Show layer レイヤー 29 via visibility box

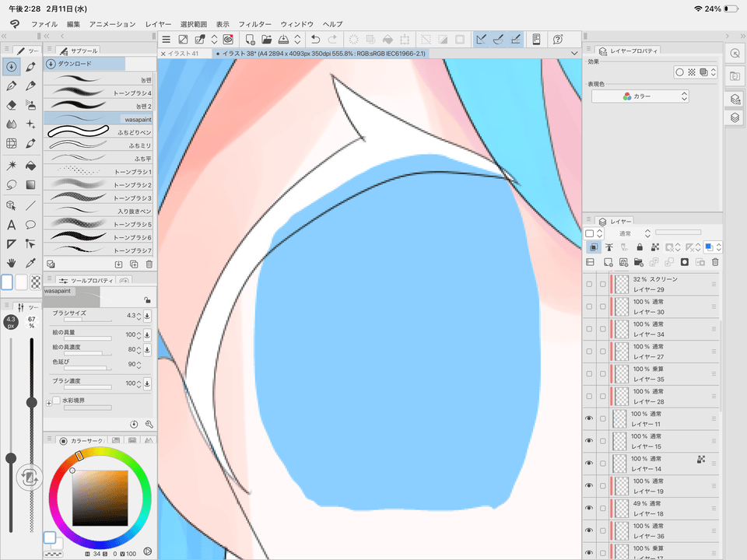pyautogui.click(x=589, y=285)
